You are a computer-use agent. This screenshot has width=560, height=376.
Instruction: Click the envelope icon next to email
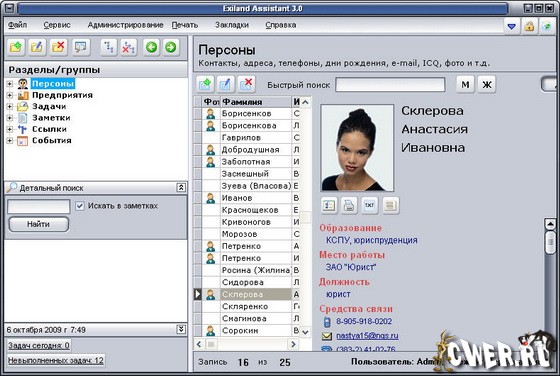click(327, 336)
